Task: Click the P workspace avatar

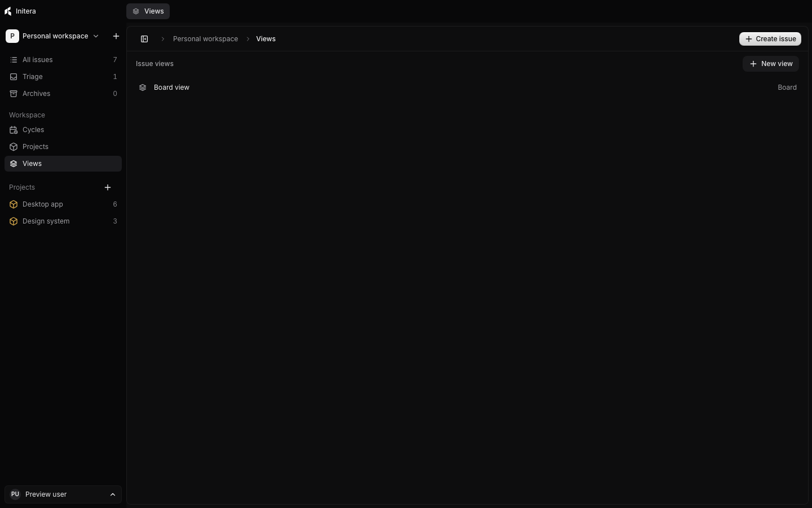Action: [x=12, y=36]
